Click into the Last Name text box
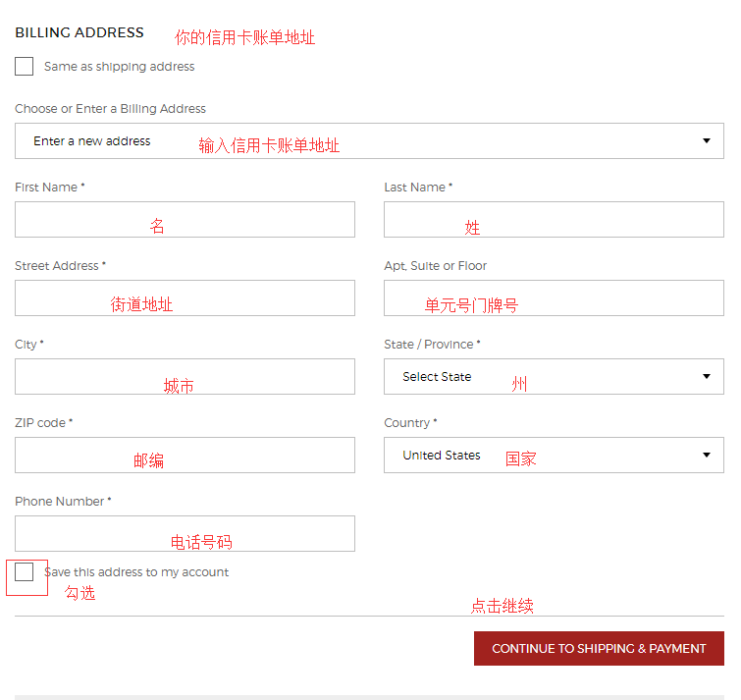The height and width of the screenshot is (700, 741). pos(554,220)
